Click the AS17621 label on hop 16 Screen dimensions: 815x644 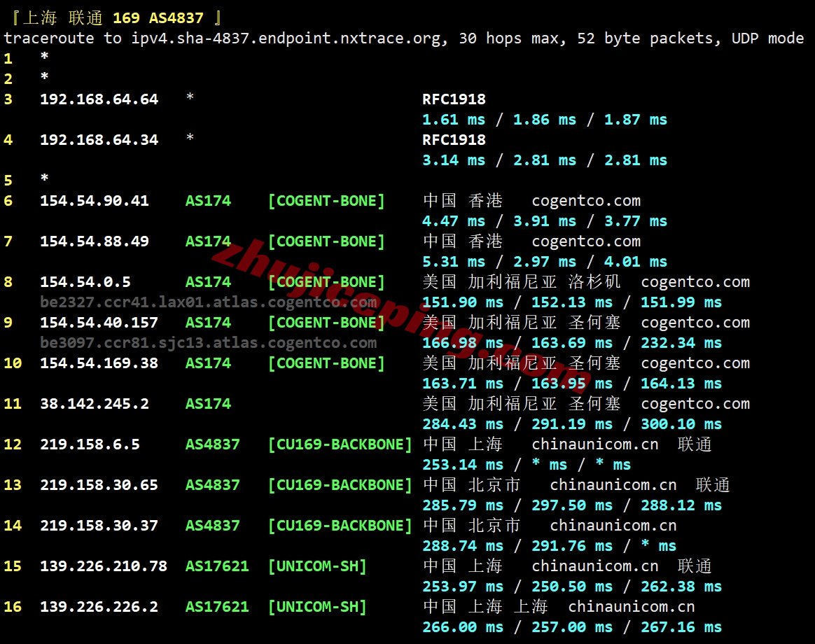(x=217, y=606)
